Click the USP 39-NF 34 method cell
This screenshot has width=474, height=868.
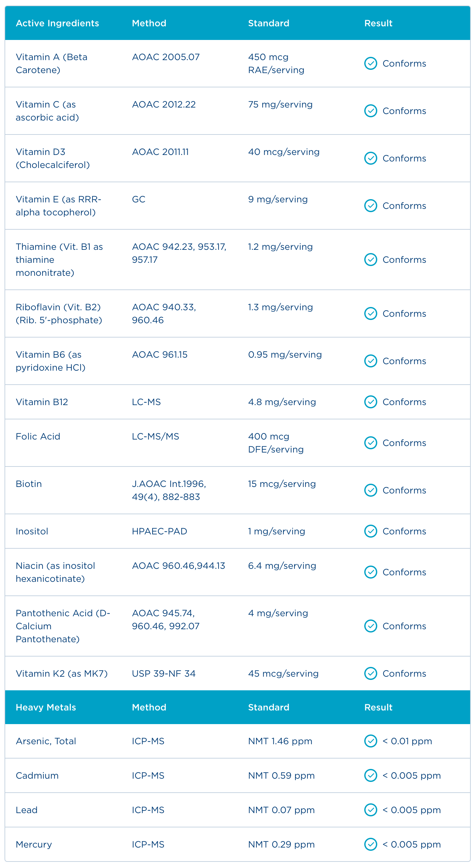click(164, 673)
